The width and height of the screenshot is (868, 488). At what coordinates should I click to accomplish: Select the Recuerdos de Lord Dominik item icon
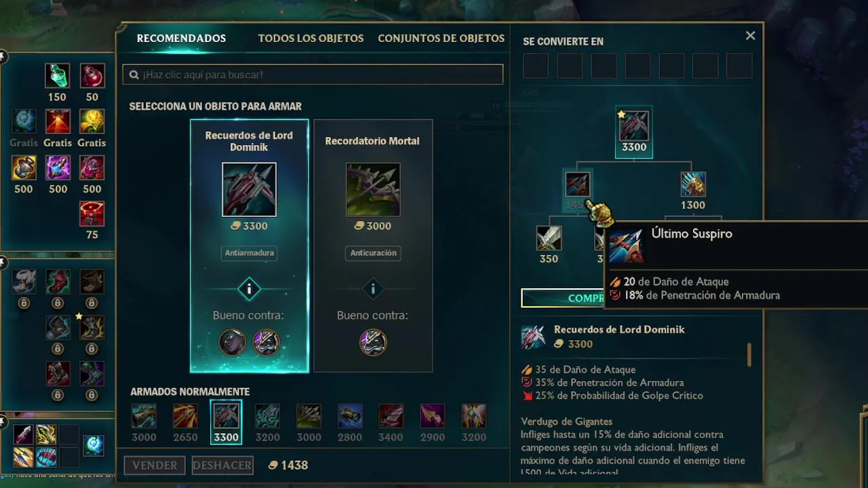(x=249, y=190)
